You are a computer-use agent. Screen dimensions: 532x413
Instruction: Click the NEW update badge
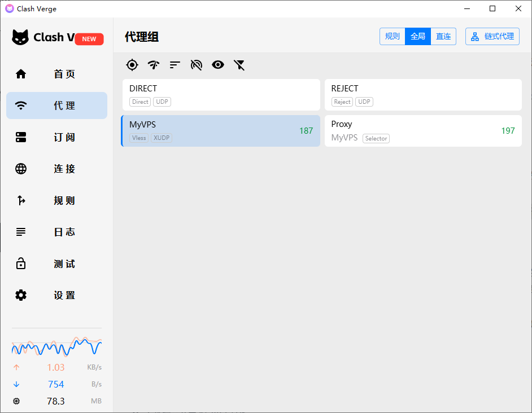point(89,39)
